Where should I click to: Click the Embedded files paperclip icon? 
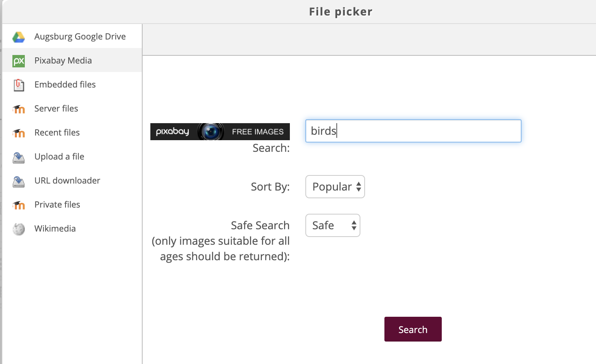(x=18, y=85)
